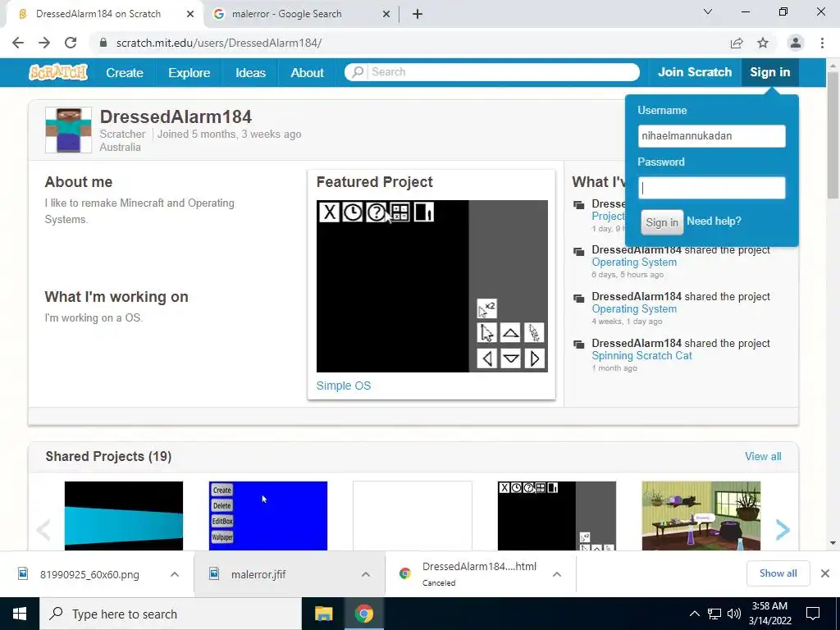The width and height of the screenshot is (840, 630).
Task: Click the clock icon in featured project
Action: pos(353,212)
